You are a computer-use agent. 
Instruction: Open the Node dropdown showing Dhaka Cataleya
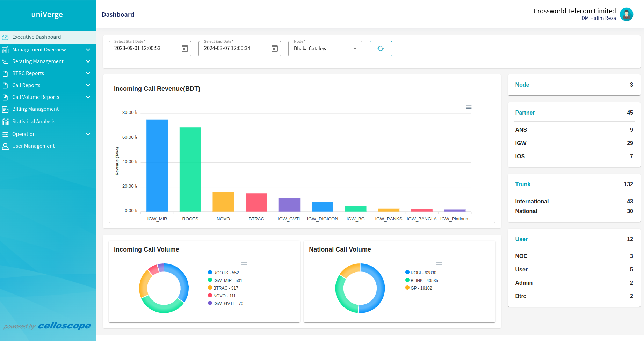coord(325,49)
